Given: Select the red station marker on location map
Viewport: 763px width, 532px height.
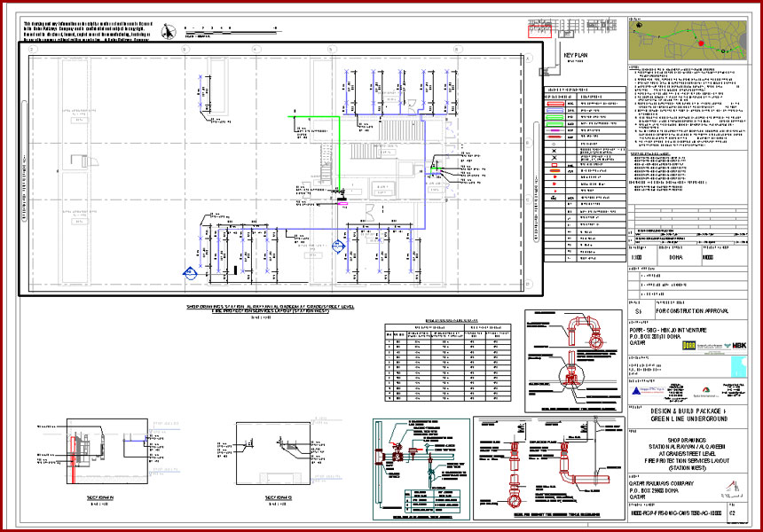Looking at the screenshot, I should click(x=701, y=42).
